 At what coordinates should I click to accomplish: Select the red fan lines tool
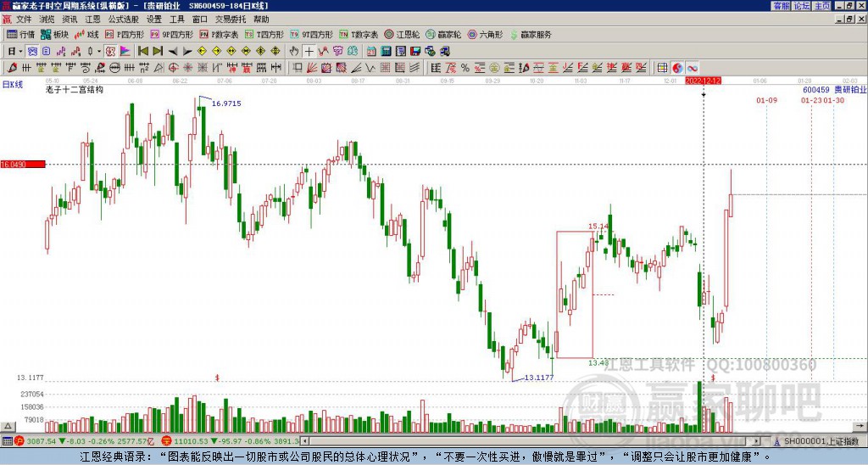click(312, 68)
